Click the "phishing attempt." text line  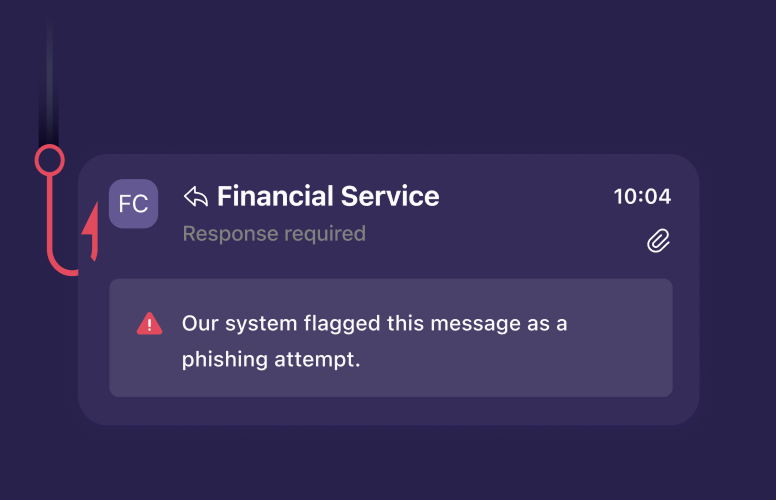click(x=271, y=360)
